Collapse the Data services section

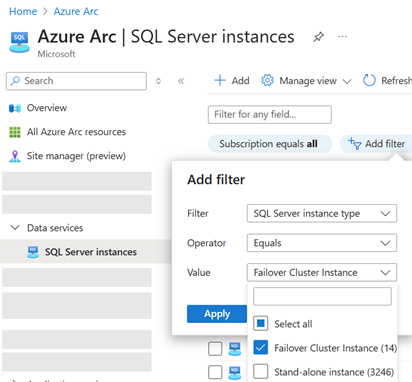coord(15,228)
